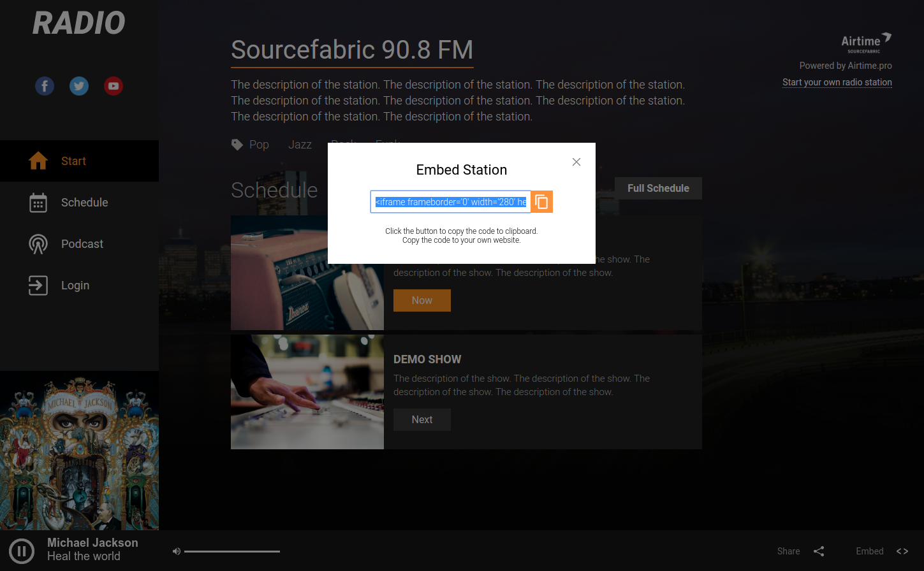This screenshot has height=571, width=924.
Task: Open the station's YouTube channel icon
Action: tap(114, 86)
